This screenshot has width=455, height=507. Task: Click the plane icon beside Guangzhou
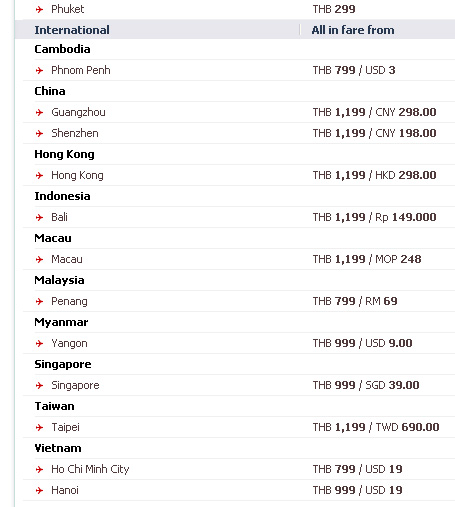pyautogui.click(x=39, y=112)
